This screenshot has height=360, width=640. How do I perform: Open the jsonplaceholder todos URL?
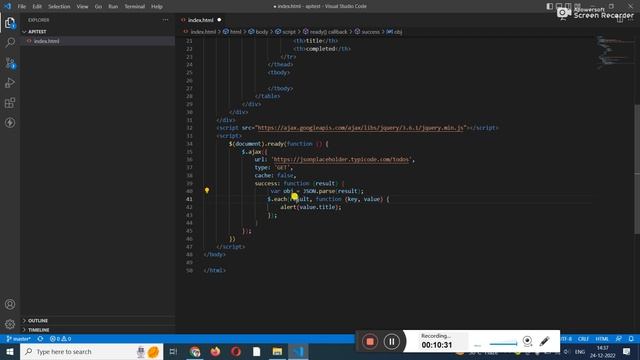click(x=341, y=160)
